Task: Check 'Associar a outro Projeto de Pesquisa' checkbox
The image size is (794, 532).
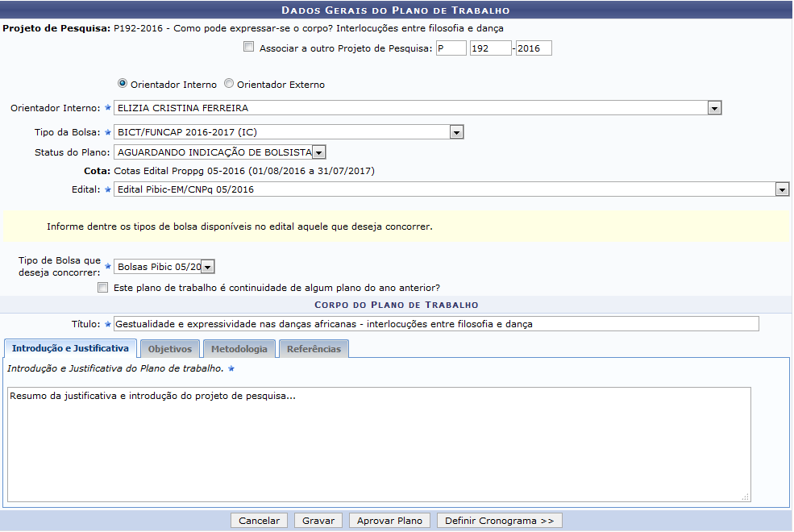Action: [248, 48]
